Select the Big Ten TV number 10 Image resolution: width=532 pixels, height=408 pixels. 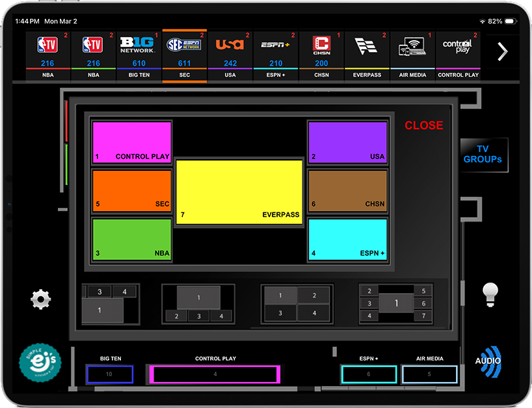[110, 374]
